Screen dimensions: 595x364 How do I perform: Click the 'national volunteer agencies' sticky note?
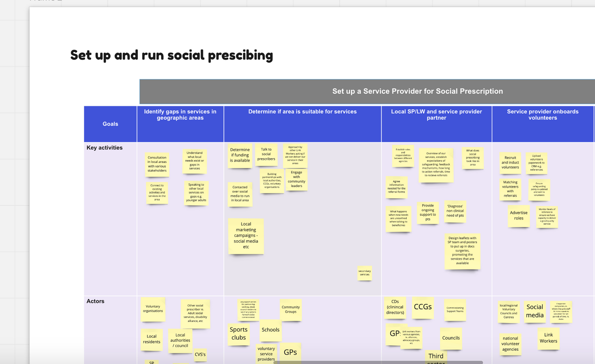[510, 344]
